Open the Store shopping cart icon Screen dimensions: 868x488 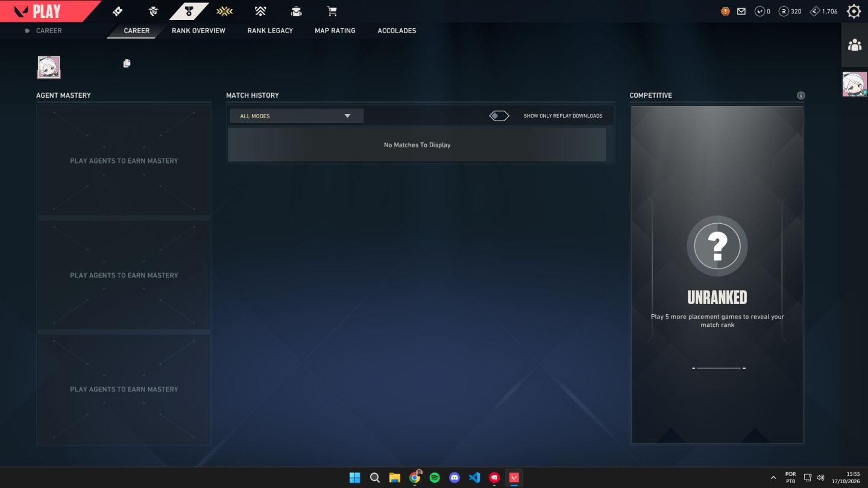[x=332, y=11]
